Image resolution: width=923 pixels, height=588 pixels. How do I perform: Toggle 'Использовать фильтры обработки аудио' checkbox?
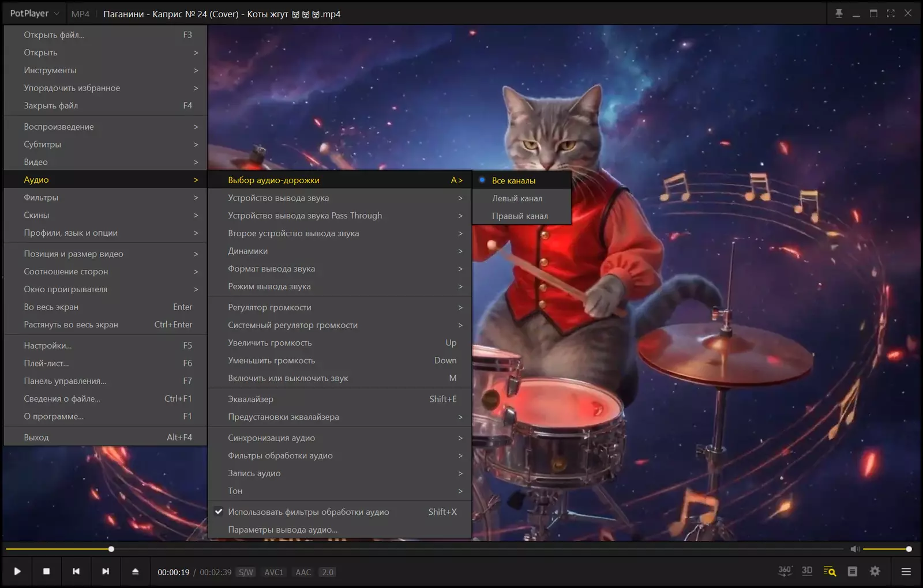(x=340, y=512)
